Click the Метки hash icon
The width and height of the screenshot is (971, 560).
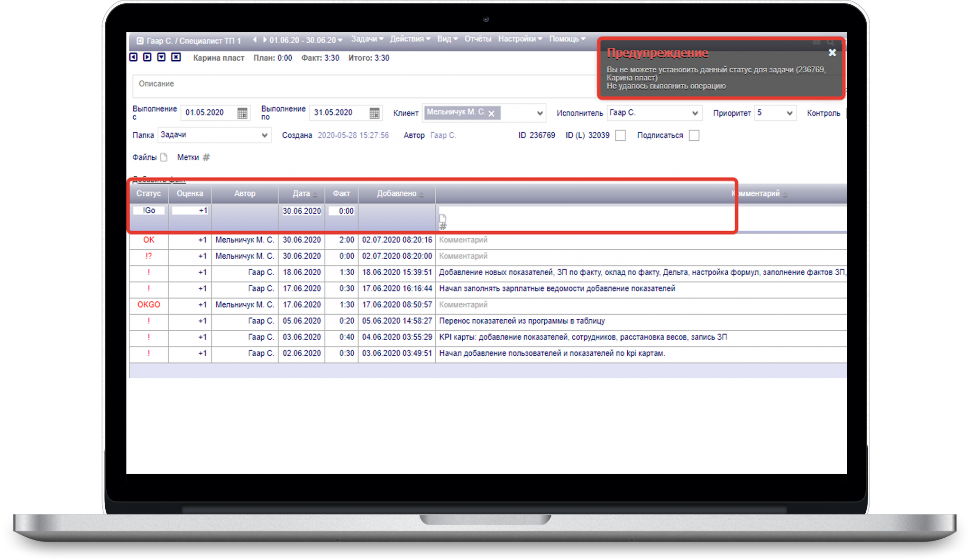tap(206, 157)
